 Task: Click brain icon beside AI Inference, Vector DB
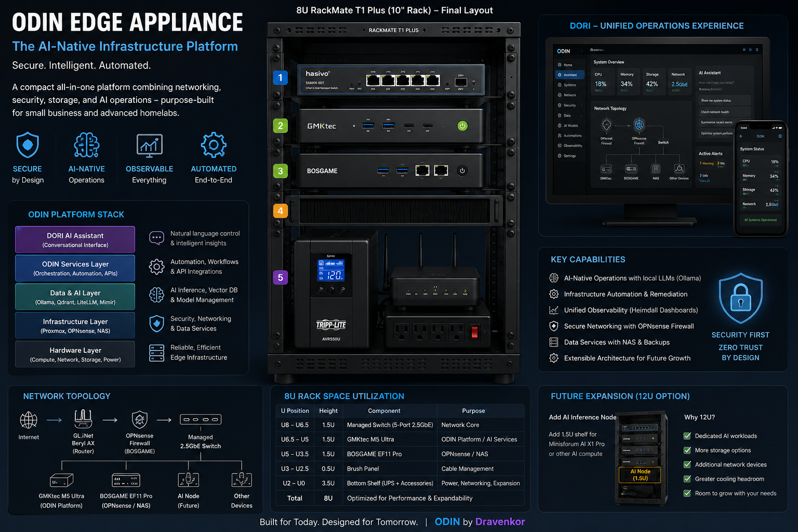point(156,295)
